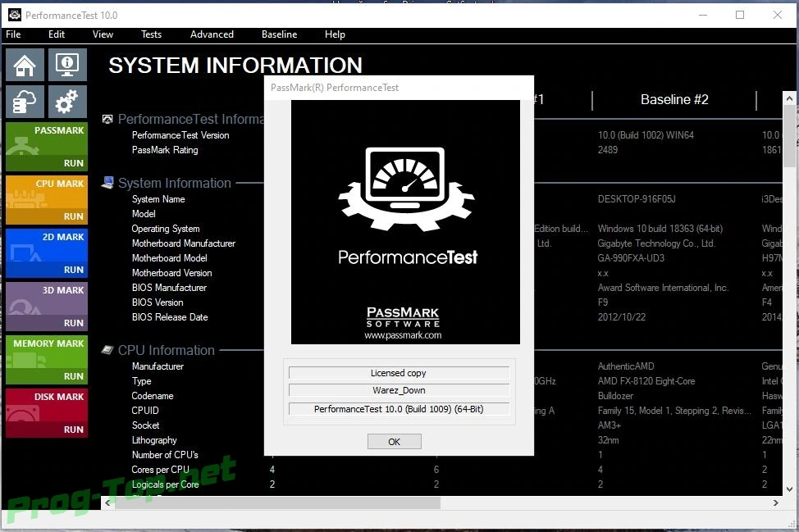Image resolution: width=799 pixels, height=532 pixels.
Task: Click the GA-990FXA-UD3 motherboard value
Action: click(x=631, y=258)
